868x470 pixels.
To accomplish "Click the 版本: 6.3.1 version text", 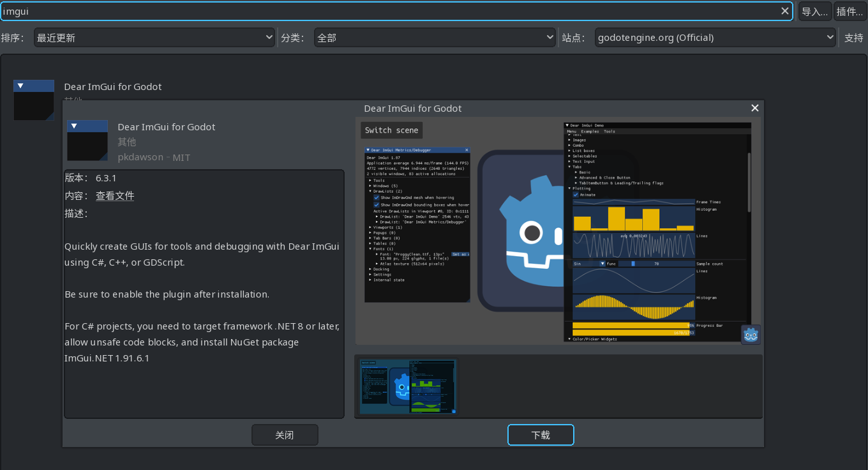I will [91, 178].
